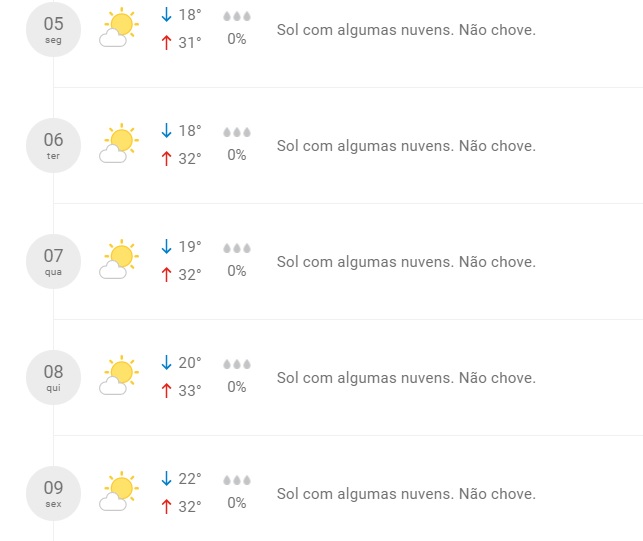Select the 09 sex date circle
This screenshot has height=541, width=643.
(x=53, y=493)
